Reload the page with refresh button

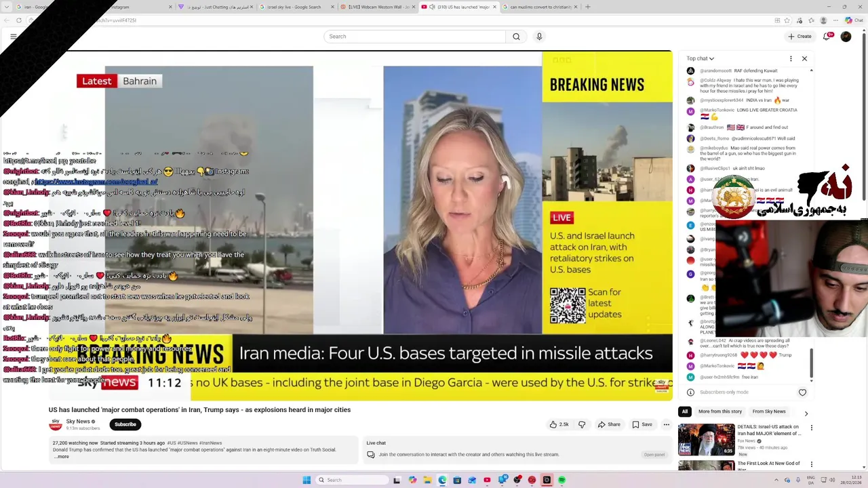point(18,20)
